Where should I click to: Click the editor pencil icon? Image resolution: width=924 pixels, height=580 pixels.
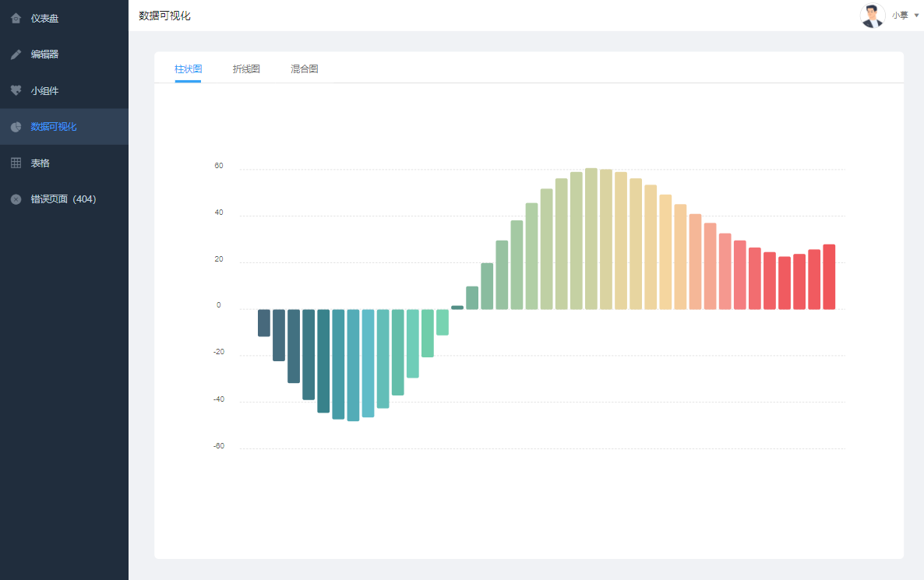click(x=16, y=54)
